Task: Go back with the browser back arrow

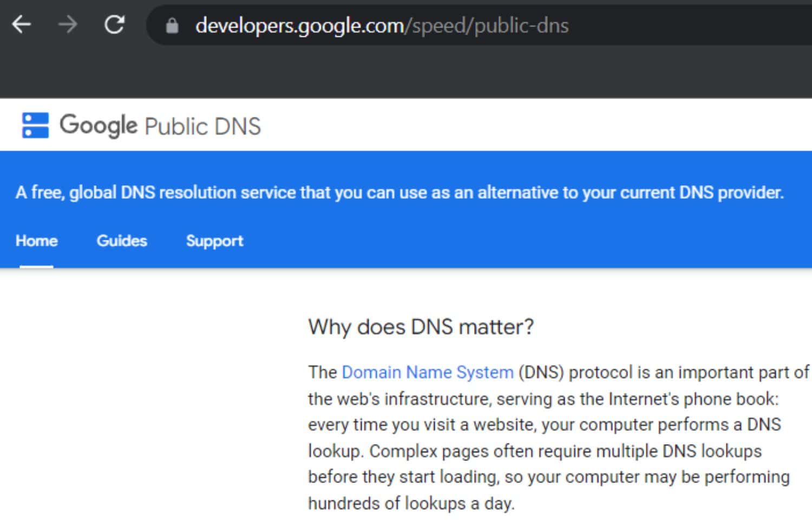Action: tap(21, 24)
